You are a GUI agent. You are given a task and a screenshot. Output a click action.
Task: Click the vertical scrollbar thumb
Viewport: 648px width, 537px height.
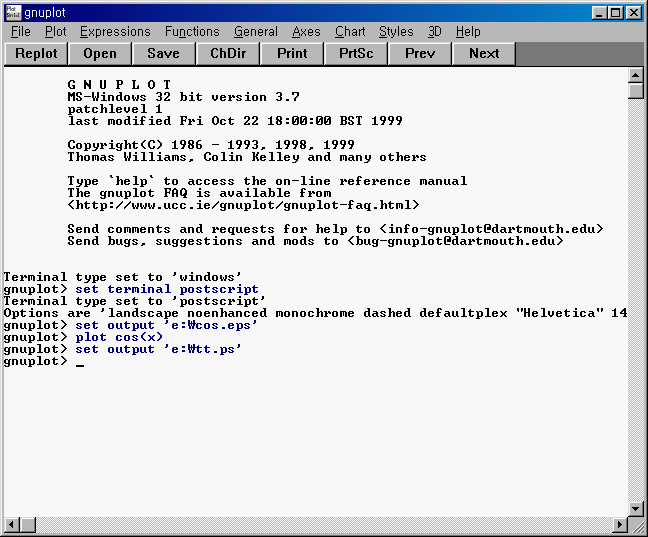click(x=635, y=91)
